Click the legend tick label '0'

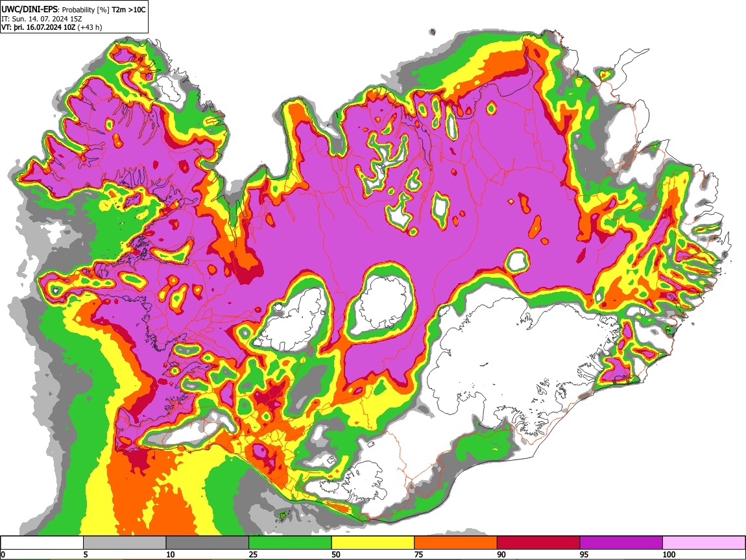3,554
